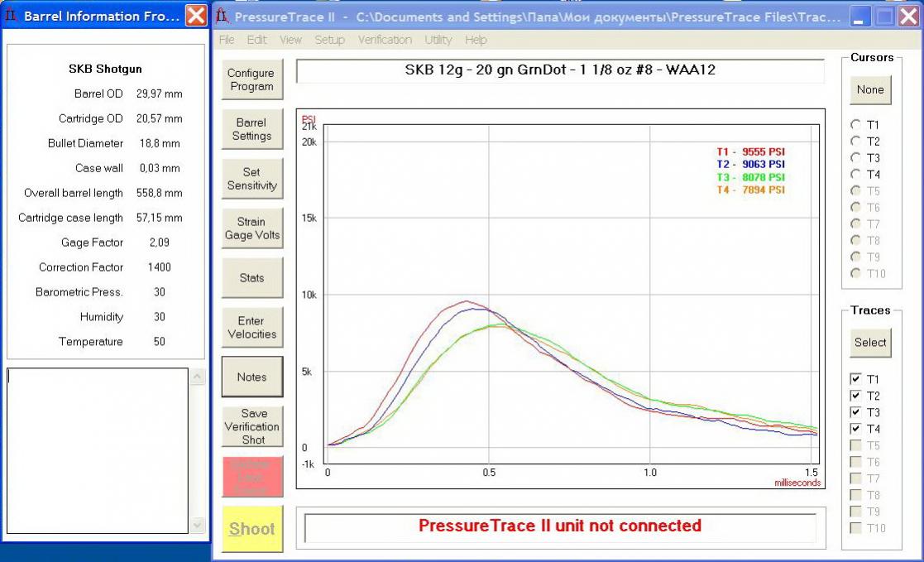Click Save Verification Shot
The height and width of the screenshot is (562, 924).
(251, 427)
